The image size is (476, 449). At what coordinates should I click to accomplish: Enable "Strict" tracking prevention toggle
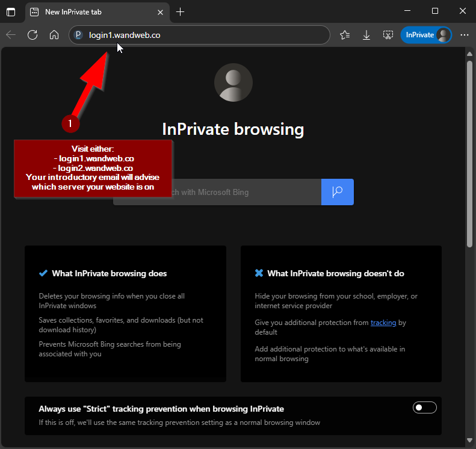pos(424,408)
